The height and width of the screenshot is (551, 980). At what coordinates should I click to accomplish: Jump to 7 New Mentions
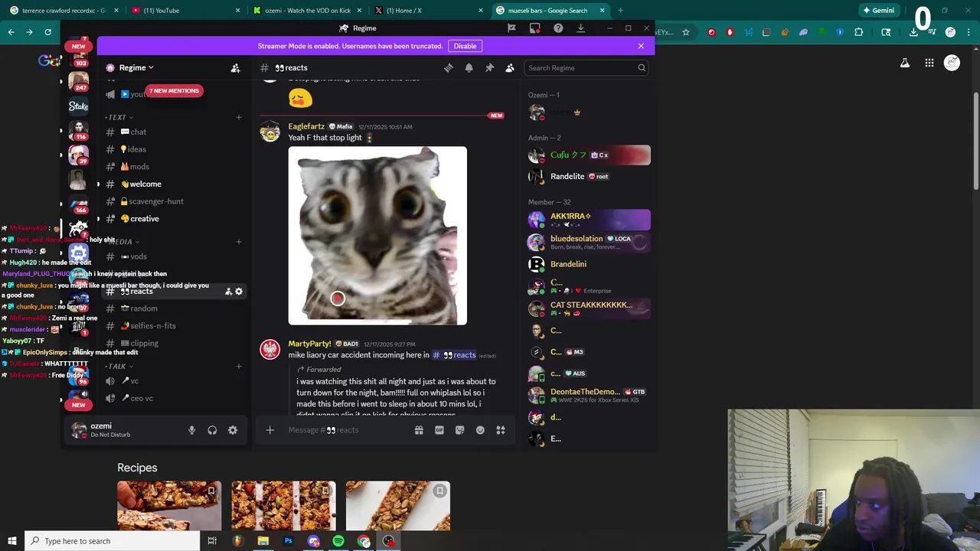(x=174, y=91)
